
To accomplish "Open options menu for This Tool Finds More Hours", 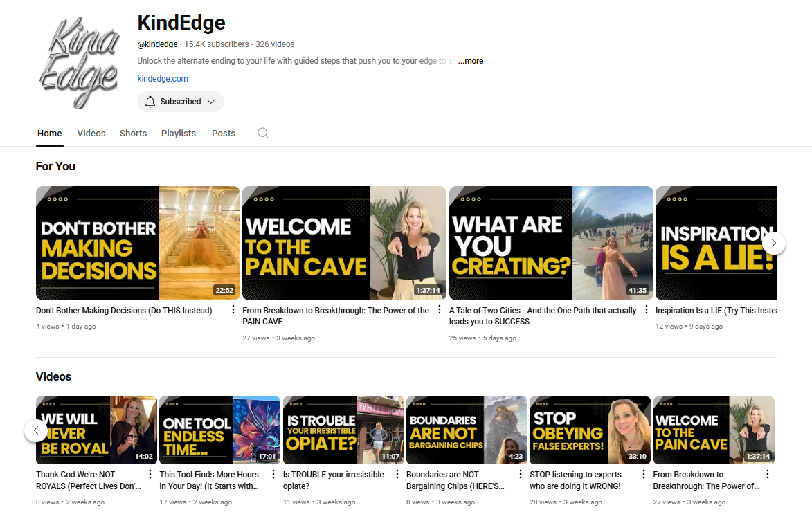I will [x=273, y=474].
